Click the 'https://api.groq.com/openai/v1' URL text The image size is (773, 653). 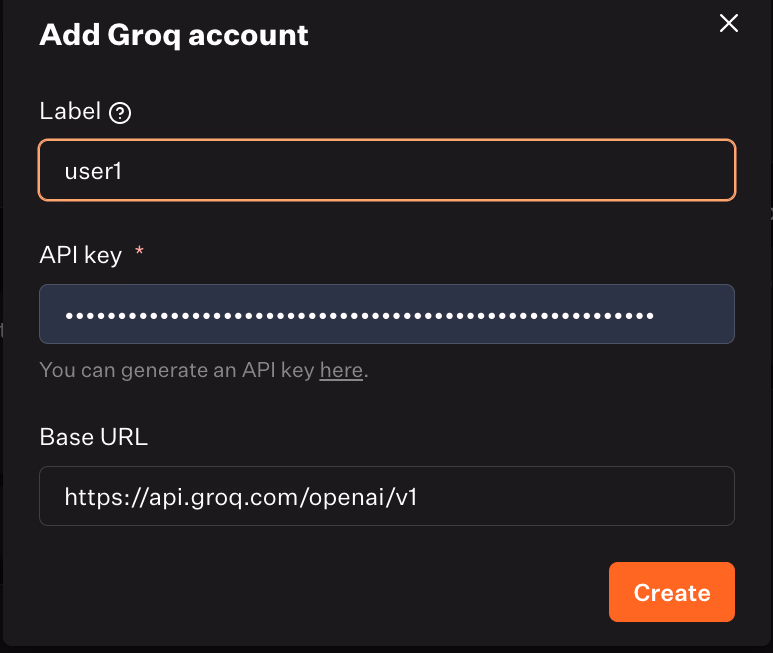click(240, 496)
